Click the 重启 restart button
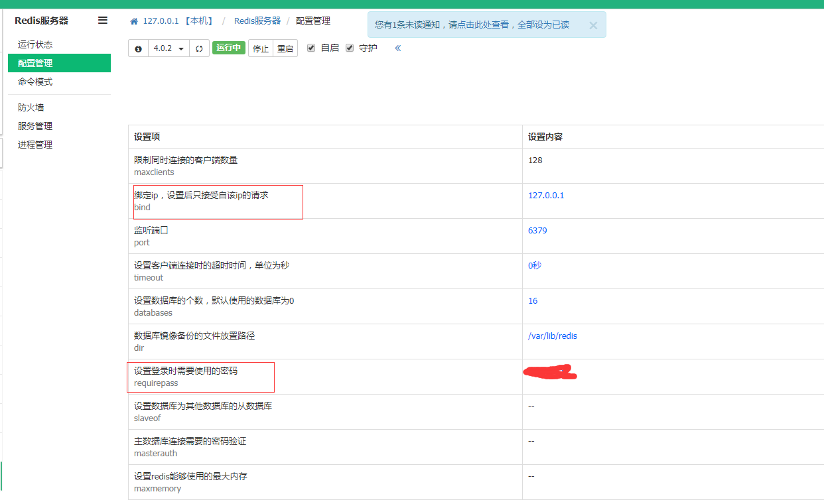 pos(285,48)
